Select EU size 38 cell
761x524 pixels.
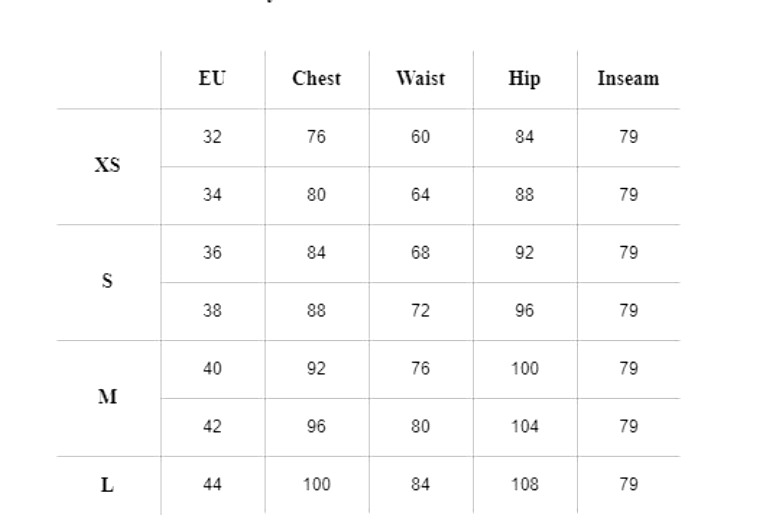pos(212,311)
